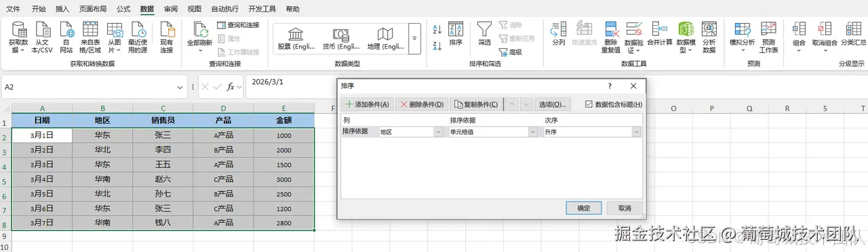Cancel the sort dialog with 取消
868x252 pixels.
coord(624,208)
